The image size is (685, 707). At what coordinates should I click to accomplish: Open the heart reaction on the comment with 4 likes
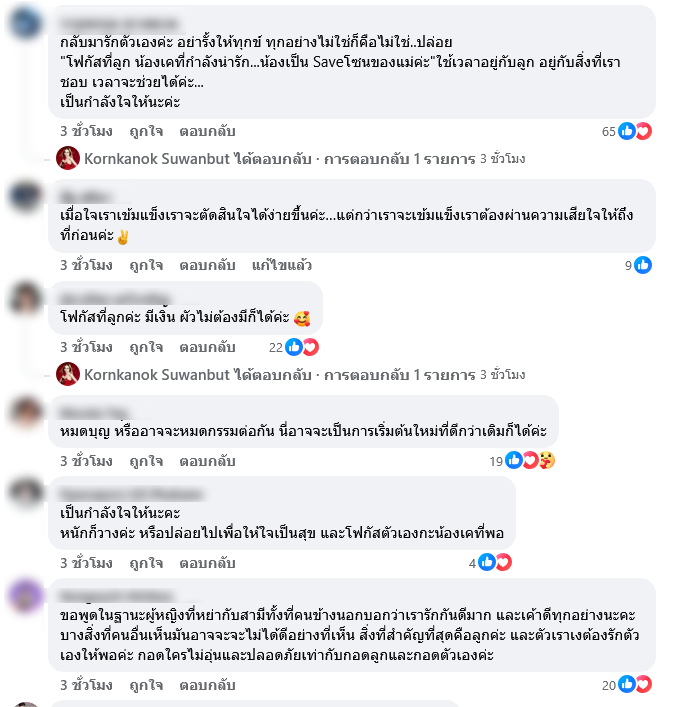click(503, 562)
